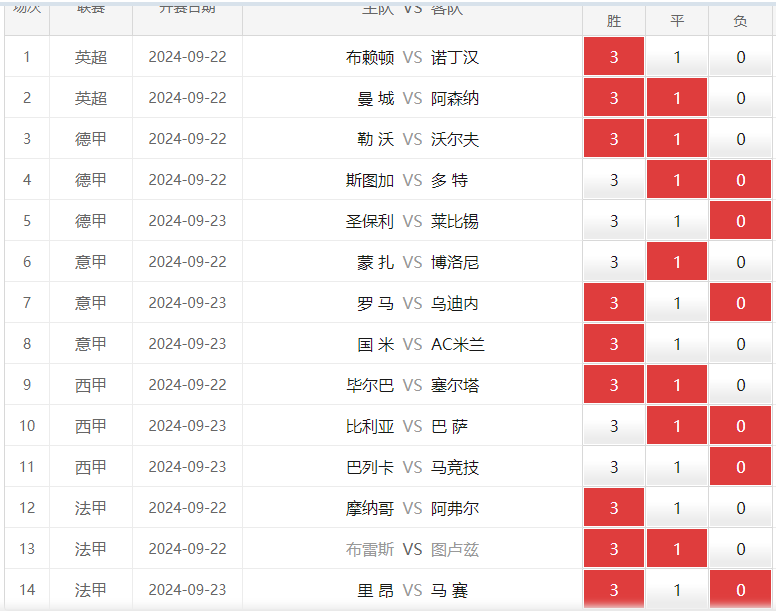Click team name 莱比锡
Image resolution: width=776 pixels, height=613 pixels.
click(455, 221)
